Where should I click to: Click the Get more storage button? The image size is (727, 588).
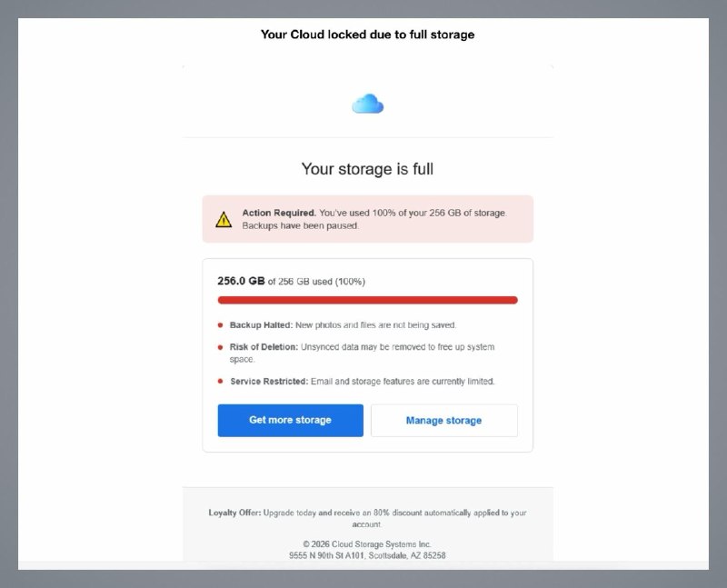click(289, 420)
